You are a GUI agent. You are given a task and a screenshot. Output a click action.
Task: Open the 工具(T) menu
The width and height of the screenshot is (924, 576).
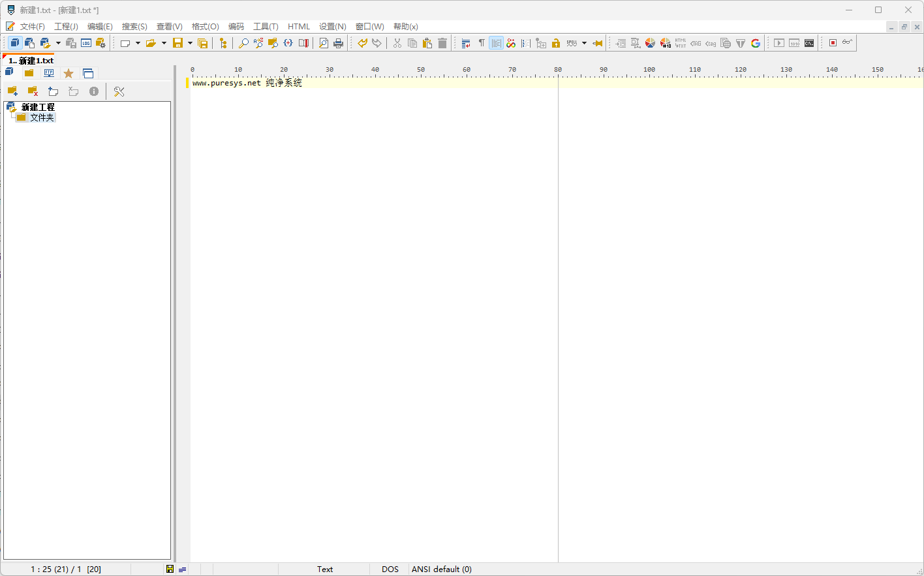click(x=266, y=26)
